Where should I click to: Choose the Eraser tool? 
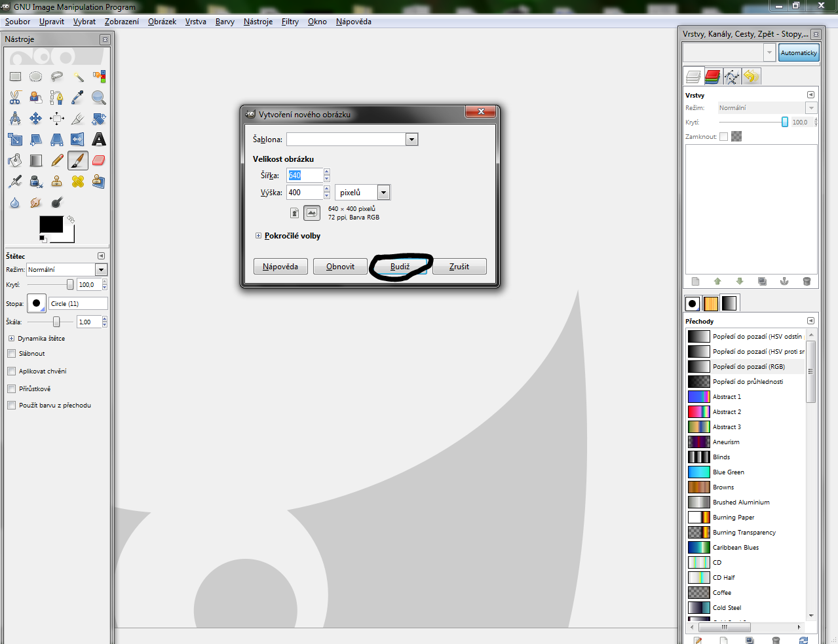[x=99, y=161]
